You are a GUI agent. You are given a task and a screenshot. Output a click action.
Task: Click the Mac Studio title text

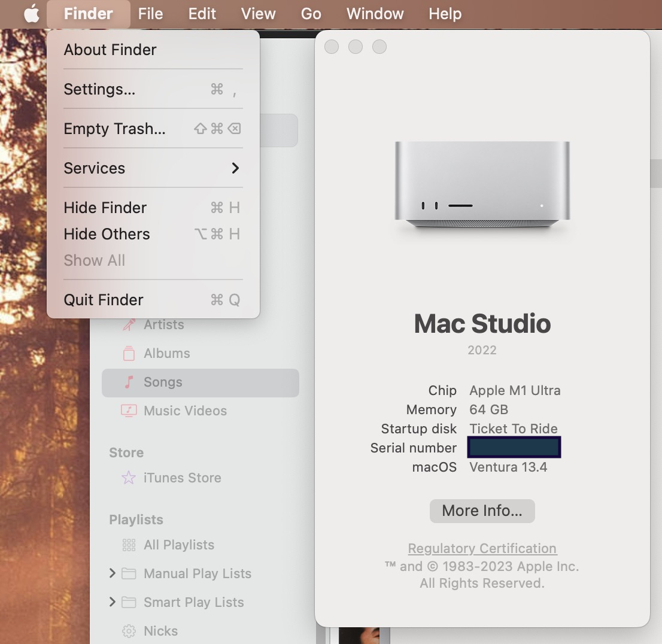click(482, 324)
